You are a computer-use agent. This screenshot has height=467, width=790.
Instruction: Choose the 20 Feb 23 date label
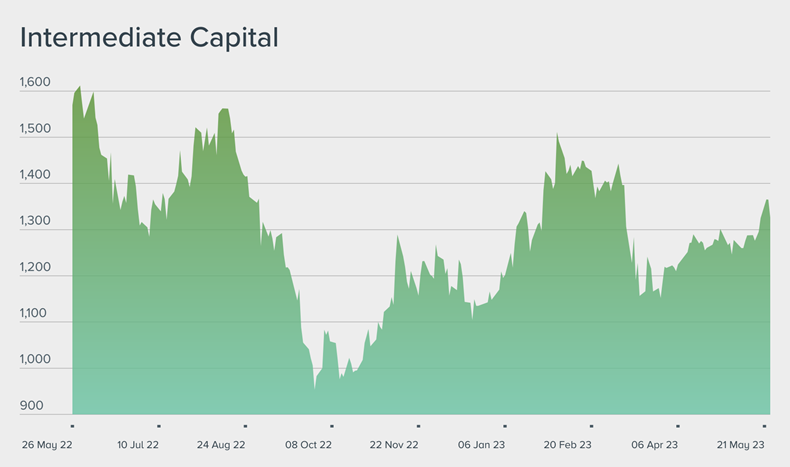coord(568,443)
